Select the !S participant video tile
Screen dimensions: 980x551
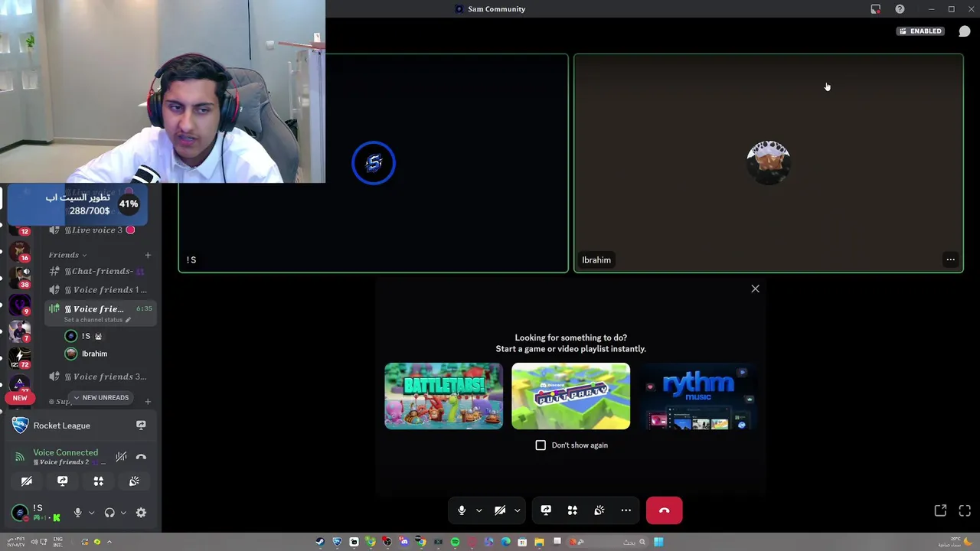[374, 163]
